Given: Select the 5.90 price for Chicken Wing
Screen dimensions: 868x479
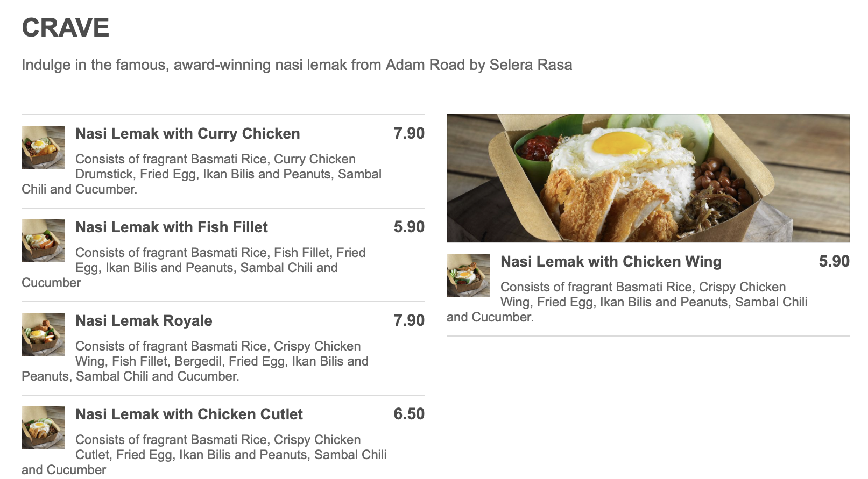Looking at the screenshot, I should pos(834,261).
